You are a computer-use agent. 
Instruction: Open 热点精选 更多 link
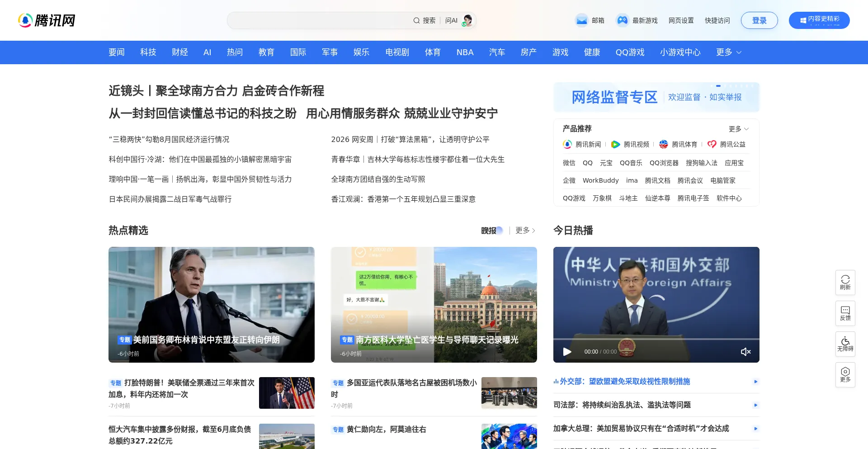525,231
